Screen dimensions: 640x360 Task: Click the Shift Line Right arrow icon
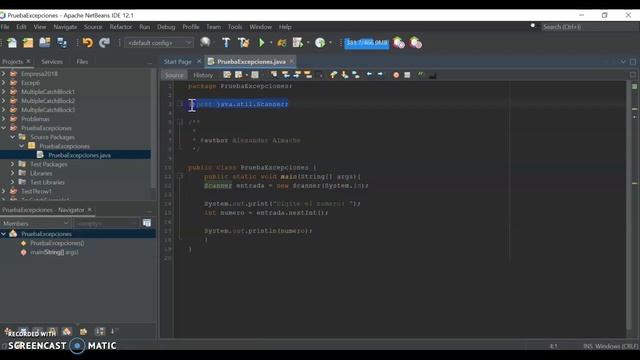click(380, 75)
